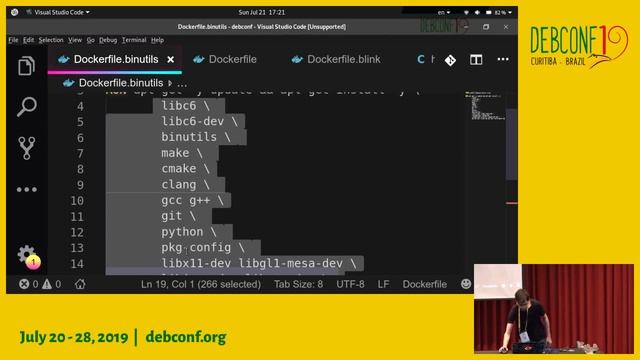This screenshot has height=360, width=640.
Task: Click the editor vertical scrollbar
Action: click(x=511, y=144)
